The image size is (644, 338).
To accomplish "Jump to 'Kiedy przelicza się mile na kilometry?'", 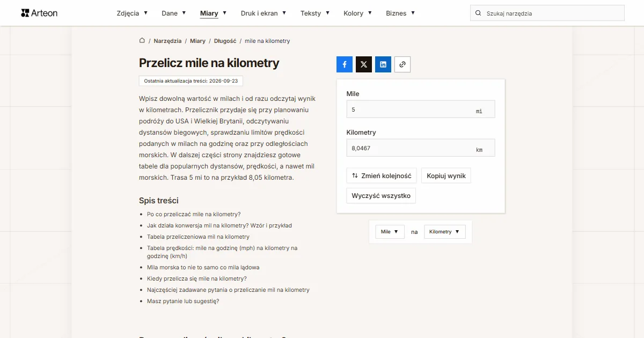I will [x=197, y=278].
